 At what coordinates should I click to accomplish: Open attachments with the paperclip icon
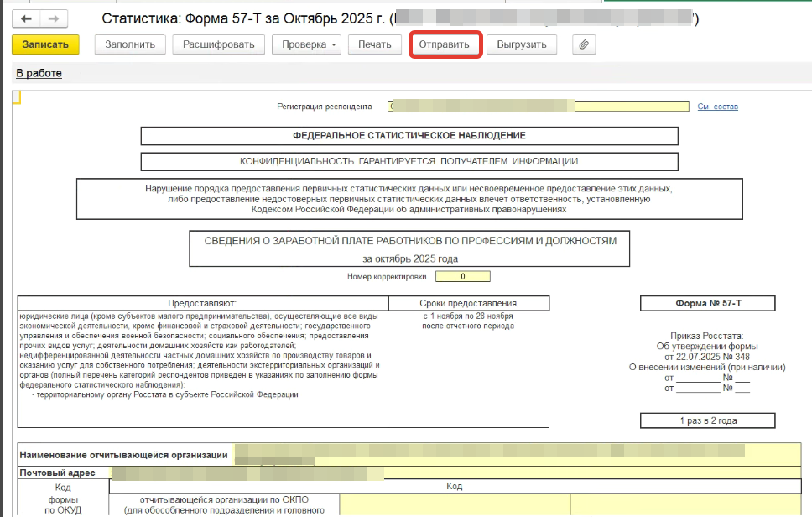pos(584,44)
